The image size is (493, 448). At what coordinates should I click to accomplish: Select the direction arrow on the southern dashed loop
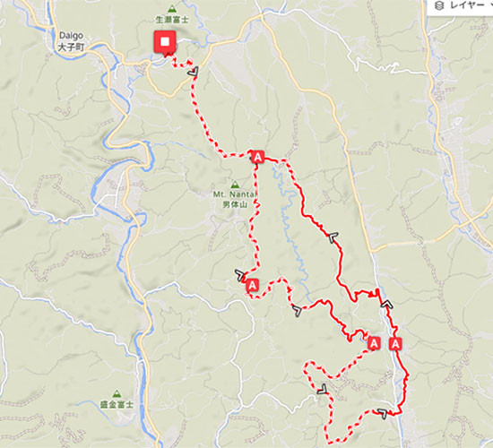323,389
